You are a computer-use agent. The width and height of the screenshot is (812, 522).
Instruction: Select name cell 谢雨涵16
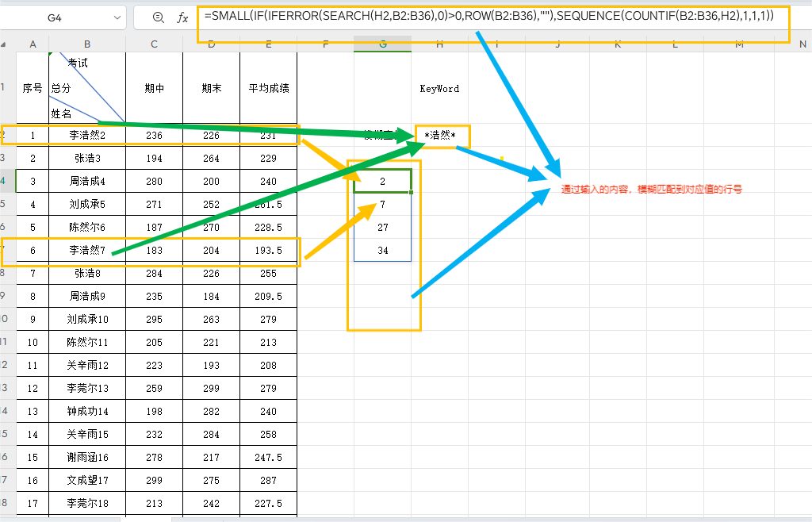pos(87,457)
